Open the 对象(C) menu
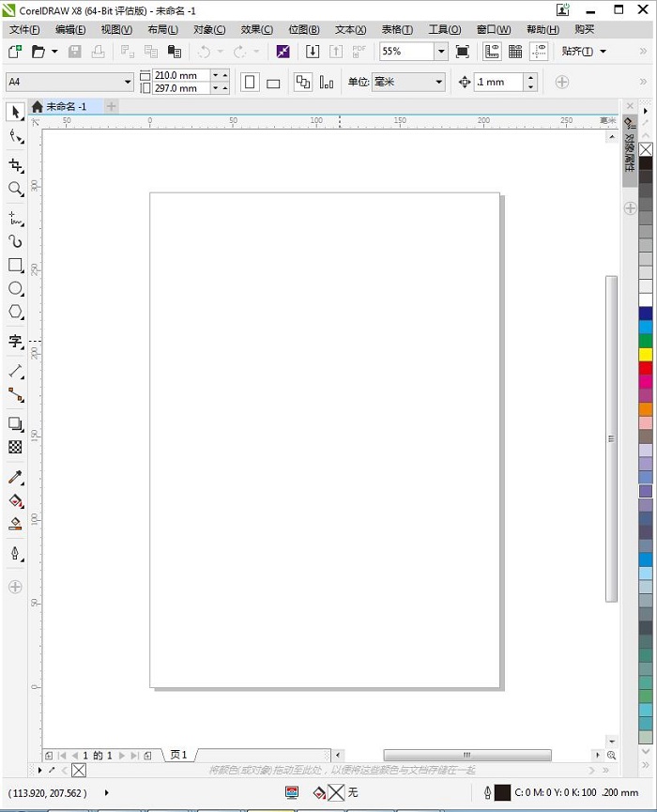The width and height of the screenshot is (657, 812). click(x=209, y=29)
